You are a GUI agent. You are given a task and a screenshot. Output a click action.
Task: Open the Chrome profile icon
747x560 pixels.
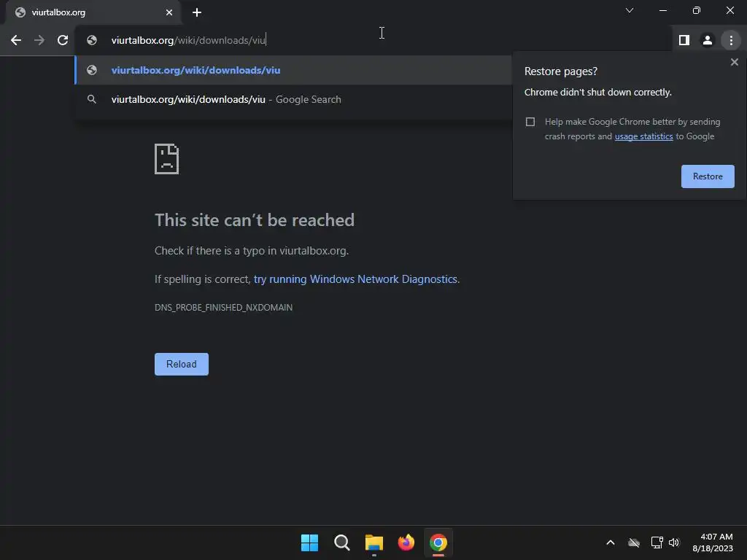coord(708,41)
